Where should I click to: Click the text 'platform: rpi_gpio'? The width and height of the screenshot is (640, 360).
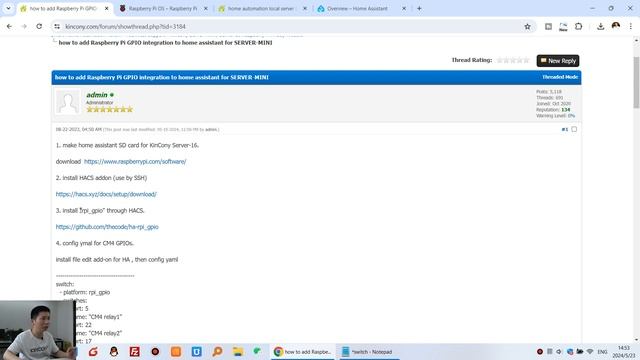87,292
